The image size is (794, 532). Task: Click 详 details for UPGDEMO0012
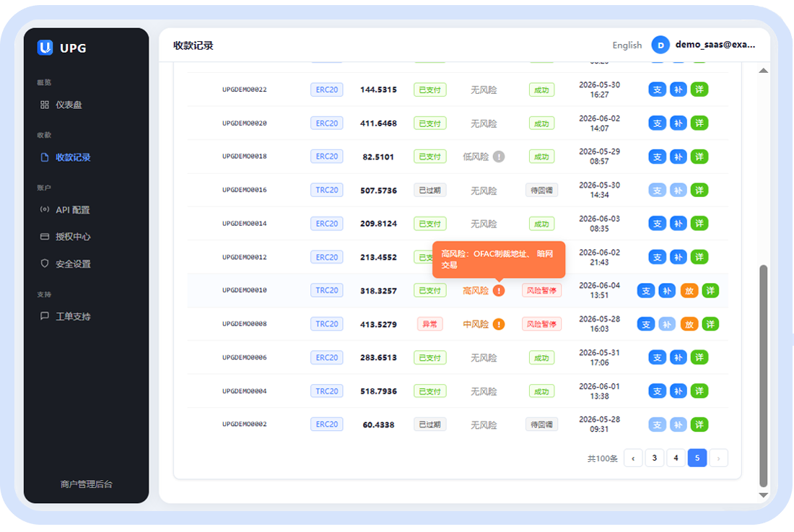coord(699,257)
